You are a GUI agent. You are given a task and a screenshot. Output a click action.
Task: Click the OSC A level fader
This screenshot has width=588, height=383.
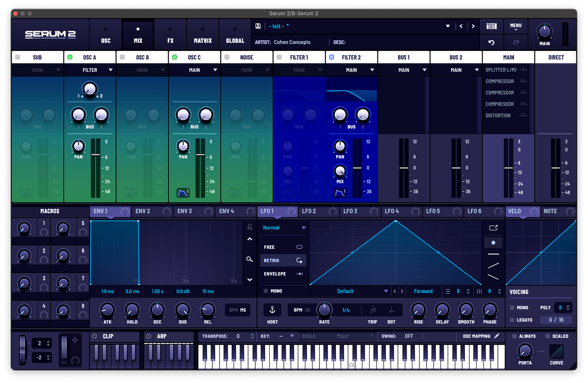click(96, 155)
